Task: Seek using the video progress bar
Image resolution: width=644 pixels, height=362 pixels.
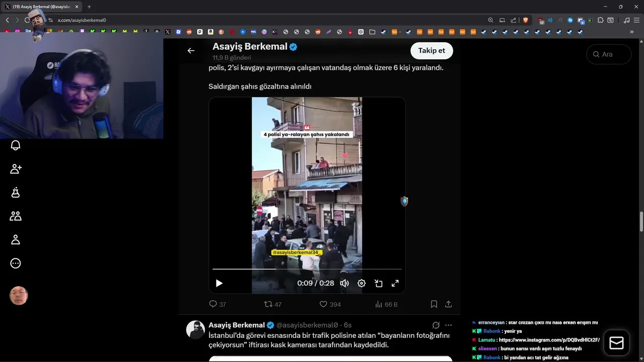Action: (x=307, y=269)
